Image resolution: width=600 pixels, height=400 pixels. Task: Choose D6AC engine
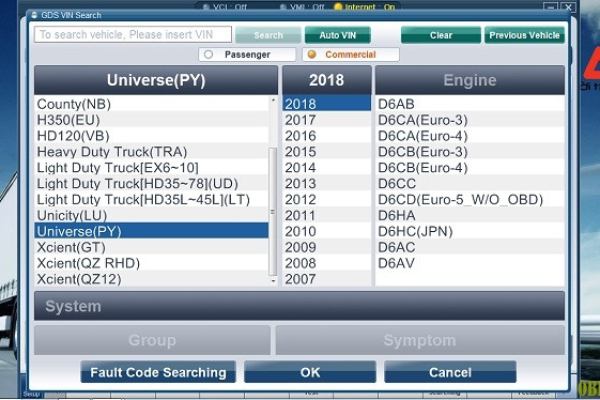tap(470, 247)
